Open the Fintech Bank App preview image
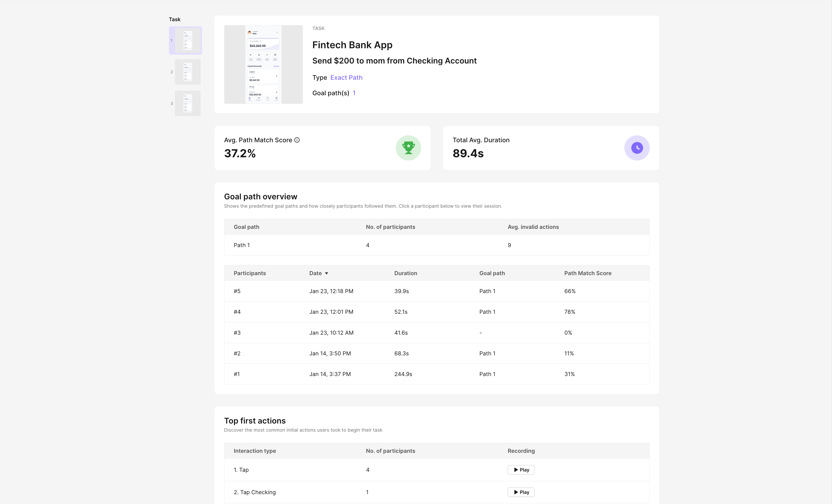Screen dimensions: 832x504 click(x=263, y=64)
